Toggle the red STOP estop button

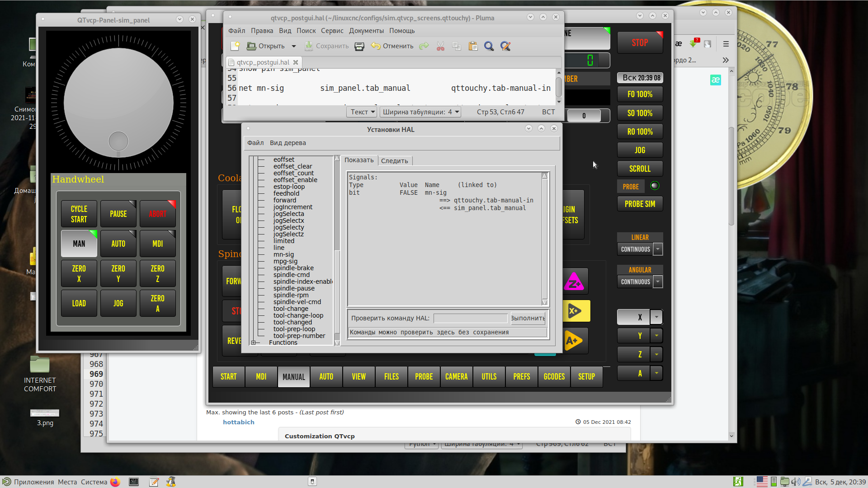(x=640, y=42)
